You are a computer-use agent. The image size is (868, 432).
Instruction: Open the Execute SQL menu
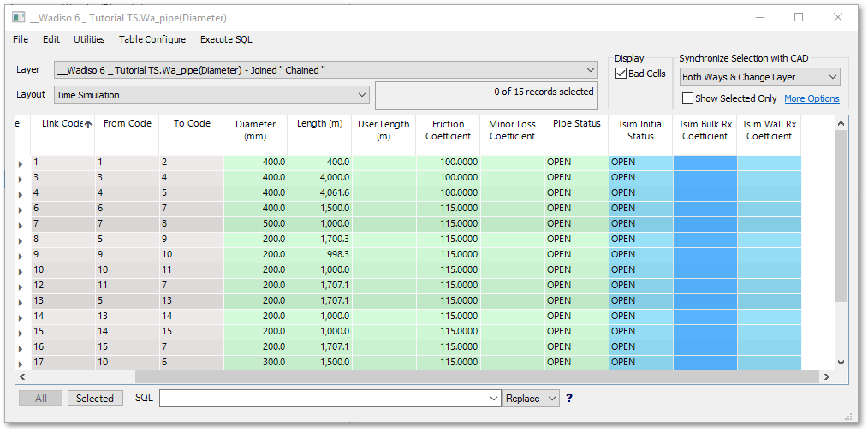point(226,39)
